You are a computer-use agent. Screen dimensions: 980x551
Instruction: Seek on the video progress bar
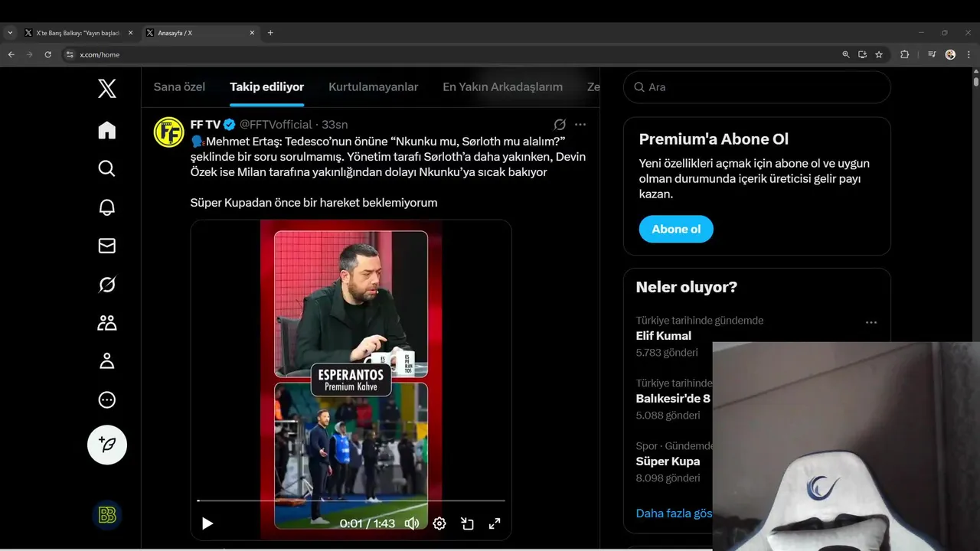(x=351, y=500)
